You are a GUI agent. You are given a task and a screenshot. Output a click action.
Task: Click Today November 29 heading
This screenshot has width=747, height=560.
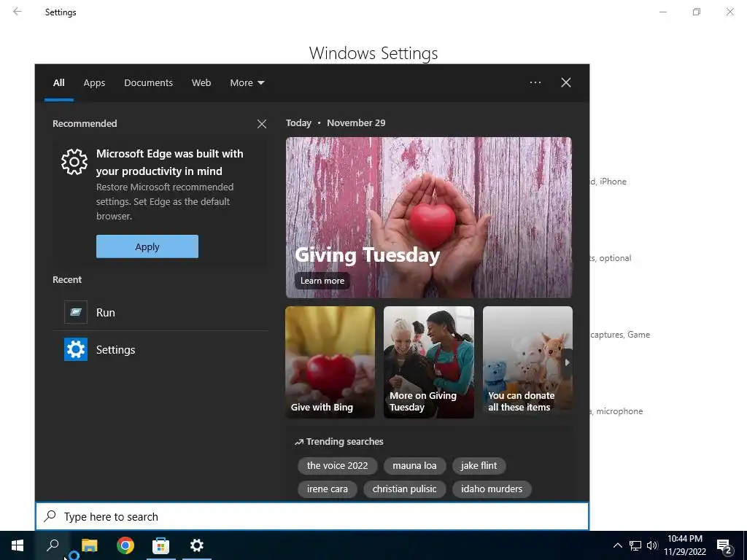[336, 122]
